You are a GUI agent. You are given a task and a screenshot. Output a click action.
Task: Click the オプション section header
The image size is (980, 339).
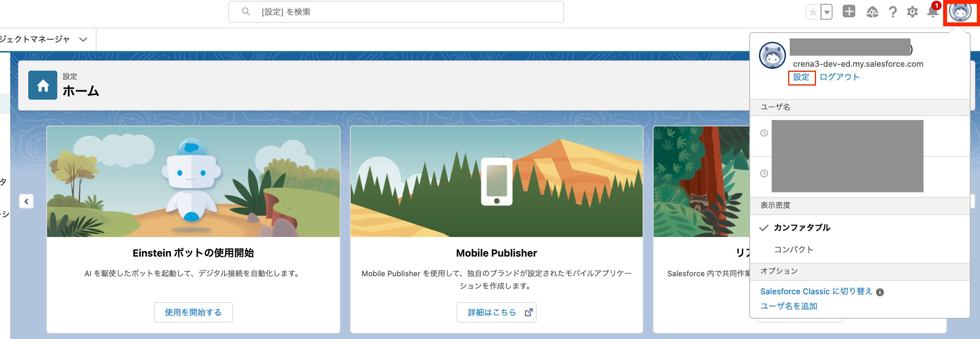pos(860,271)
